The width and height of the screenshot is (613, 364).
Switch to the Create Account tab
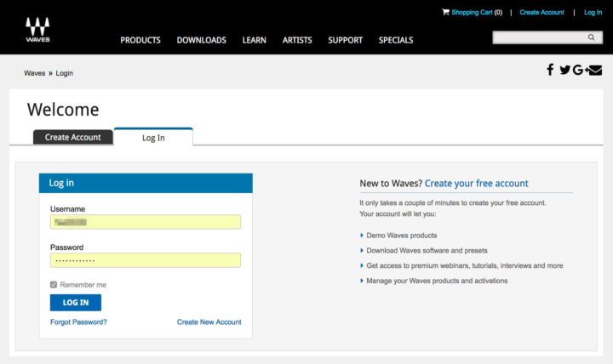click(72, 137)
